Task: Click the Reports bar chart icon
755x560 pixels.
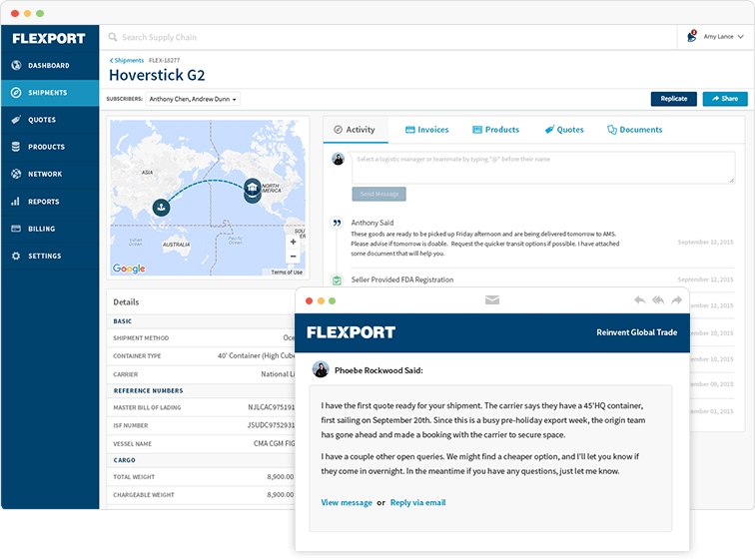Action: [16, 201]
